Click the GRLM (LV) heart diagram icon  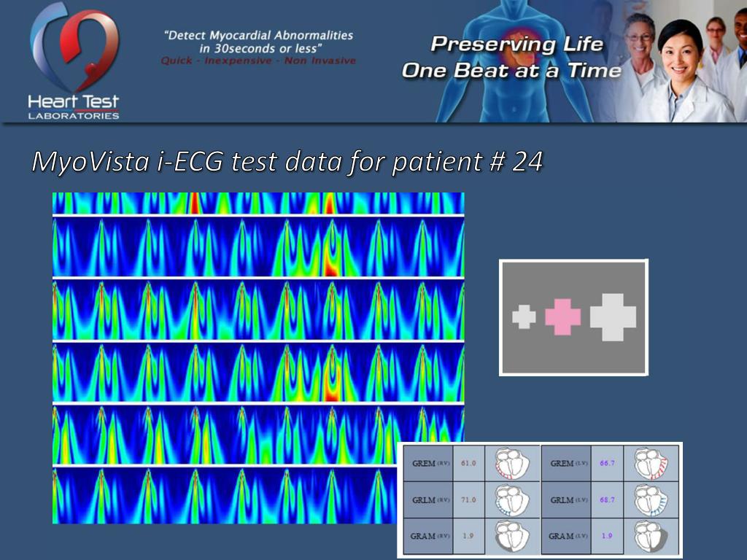point(651,499)
